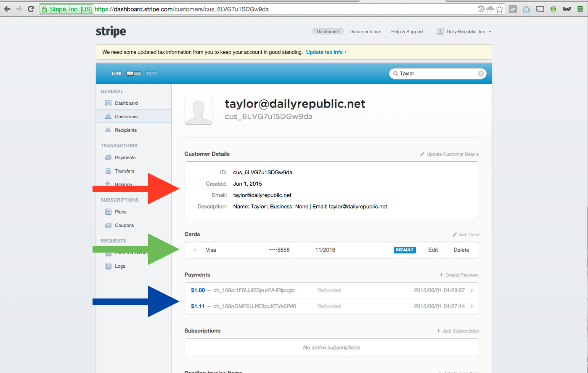Click the Customers sidebar icon

pyautogui.click(x=108, y=117)
